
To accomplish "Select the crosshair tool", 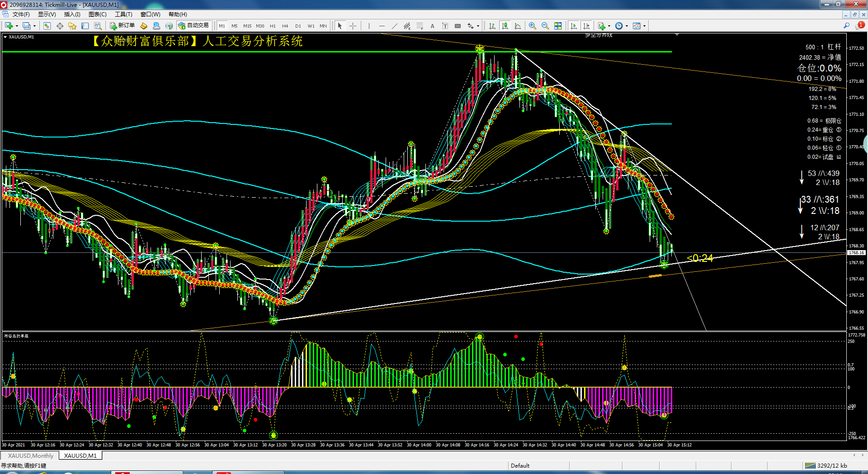I will click(x=353, y=26).
